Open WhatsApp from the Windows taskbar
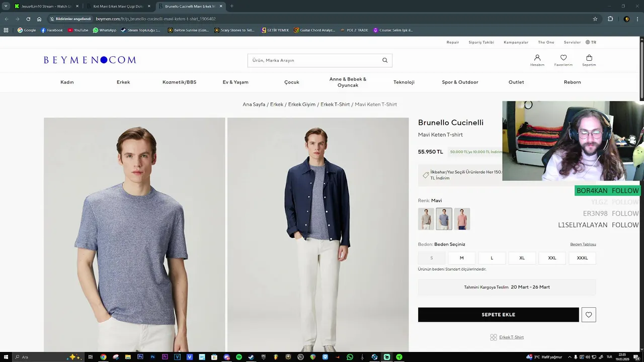Viewport: 644px width, 362px height. pos(350,357)
